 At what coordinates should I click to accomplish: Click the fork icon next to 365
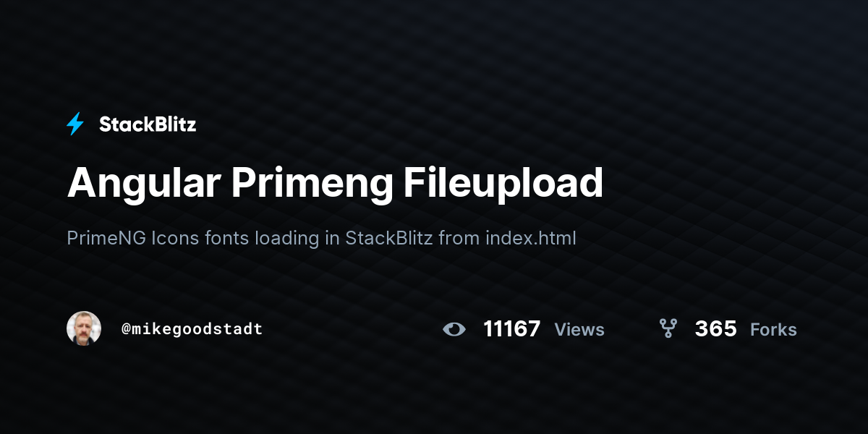click(x=668, y=328)
